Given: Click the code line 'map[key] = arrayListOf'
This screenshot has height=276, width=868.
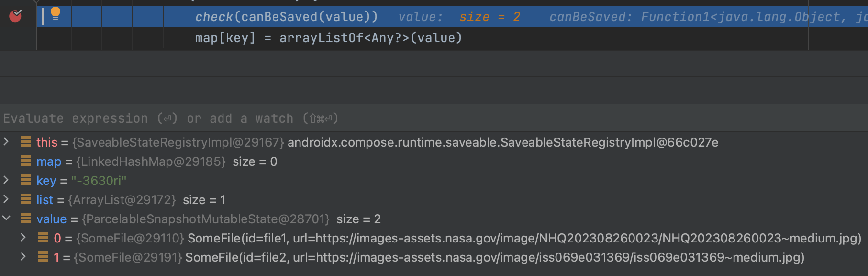Looking at the screenshot, I should (328, 37).
